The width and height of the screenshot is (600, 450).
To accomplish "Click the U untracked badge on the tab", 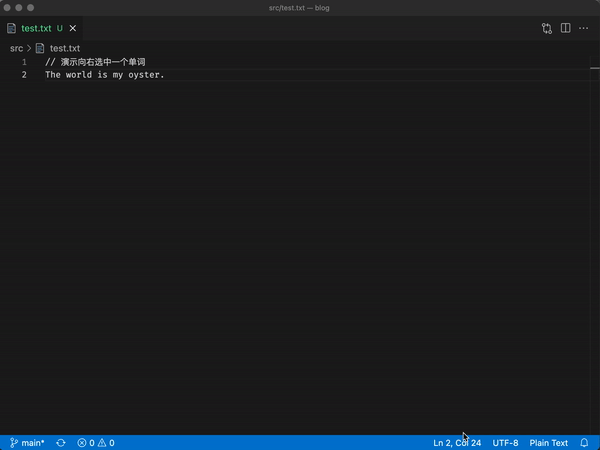I will click(x=60, y=28).
